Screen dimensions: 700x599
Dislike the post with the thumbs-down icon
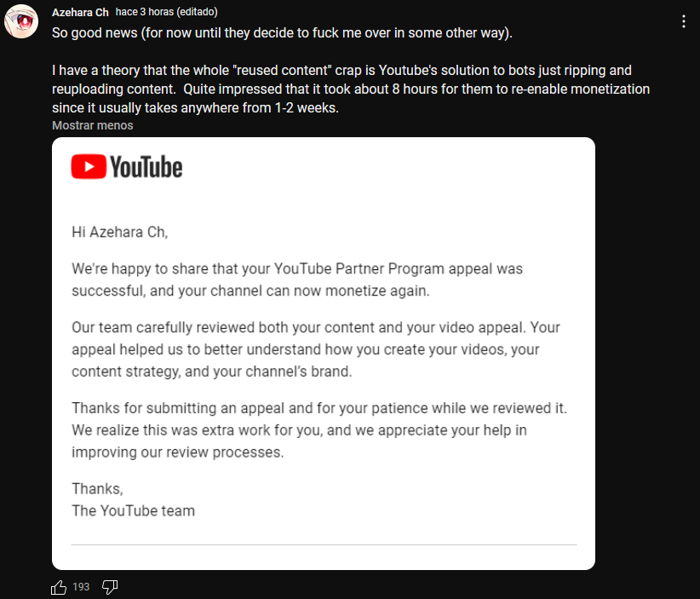(x=110, y=587)
